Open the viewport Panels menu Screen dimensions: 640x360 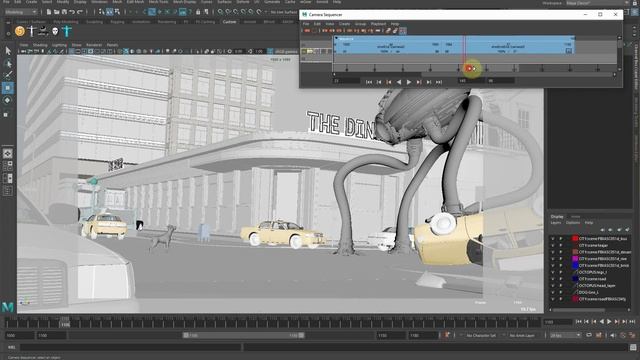click(112, 45)
